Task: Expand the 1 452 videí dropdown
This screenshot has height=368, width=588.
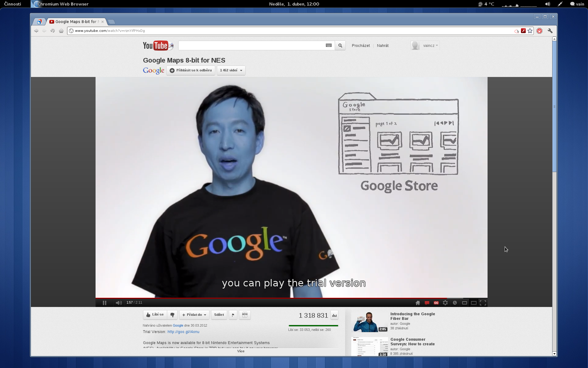Action: (231, 70)
